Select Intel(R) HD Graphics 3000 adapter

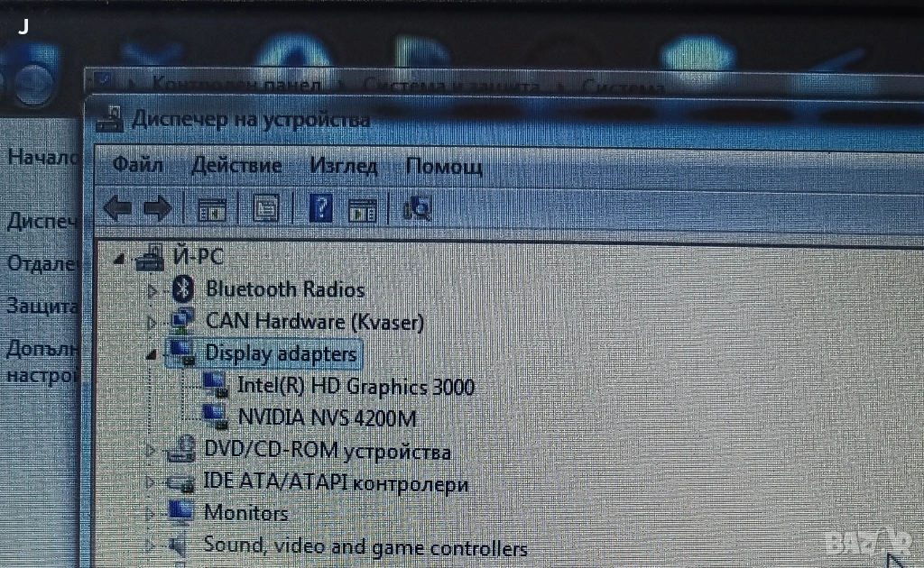[355, 386]
